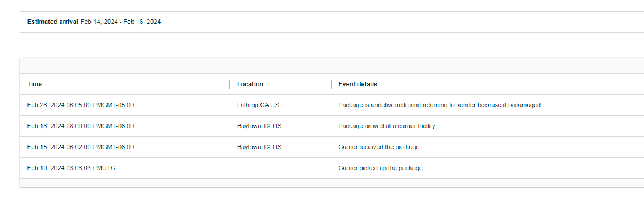Click the Event details column header

click(x=358, y=84)
